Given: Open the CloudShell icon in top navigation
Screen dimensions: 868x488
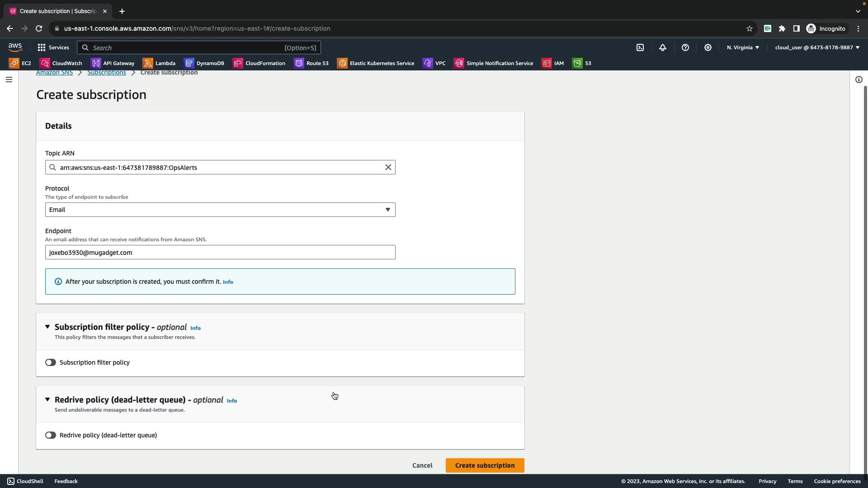Looking at the screenshot, I should [640, 47].
